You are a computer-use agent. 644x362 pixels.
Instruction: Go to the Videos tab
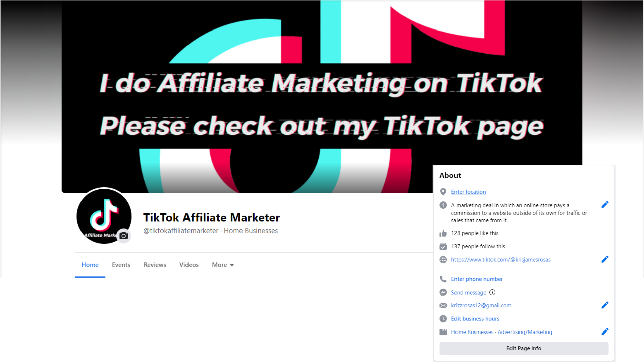(189, 265)
